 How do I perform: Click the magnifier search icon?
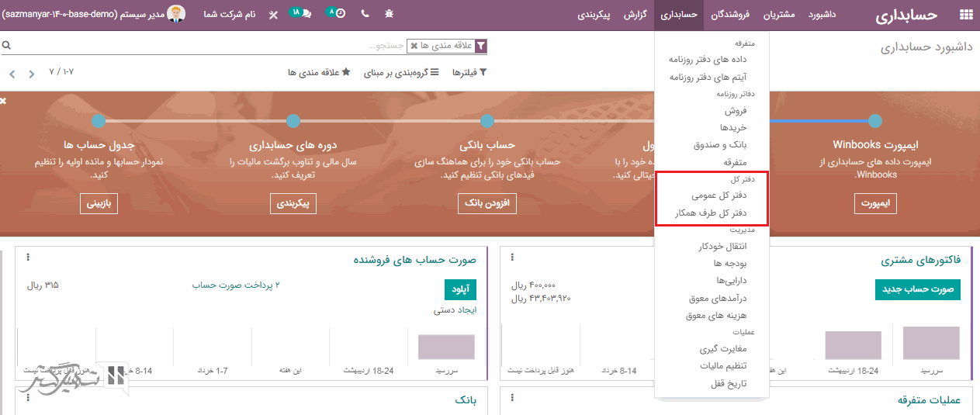coord(6,46)
